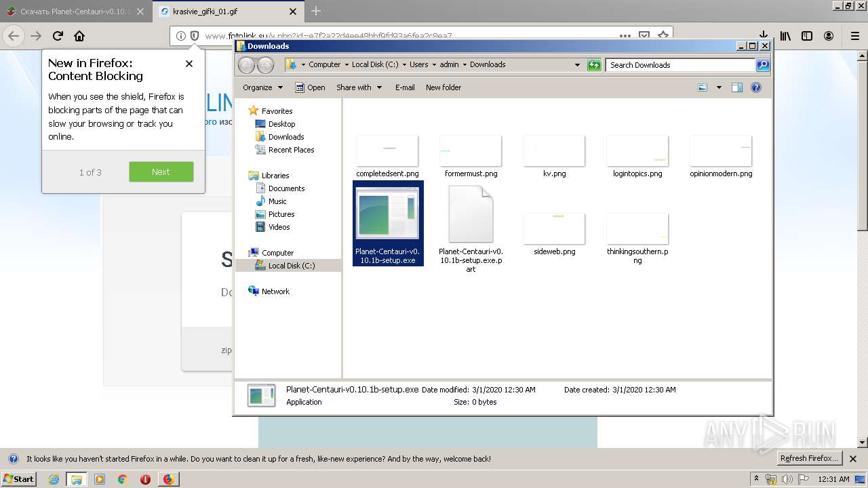Open site information icon in address bar

(x=181, y=36)
